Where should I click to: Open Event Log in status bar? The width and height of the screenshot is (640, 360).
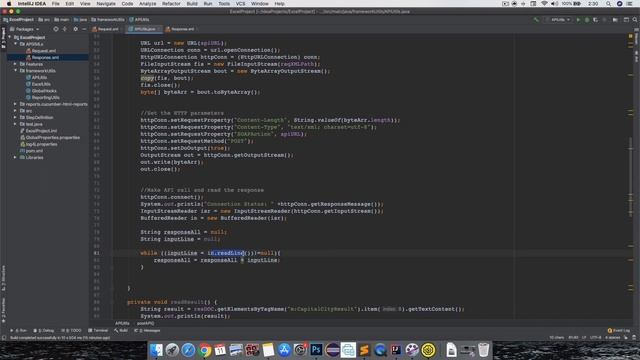pyautogui.click(x=619, y=331)
